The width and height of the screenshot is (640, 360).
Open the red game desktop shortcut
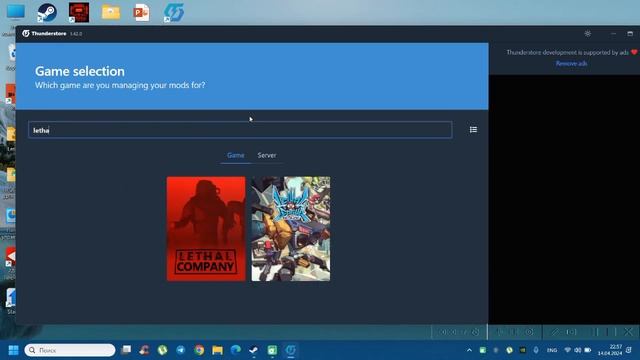[79, 12]
